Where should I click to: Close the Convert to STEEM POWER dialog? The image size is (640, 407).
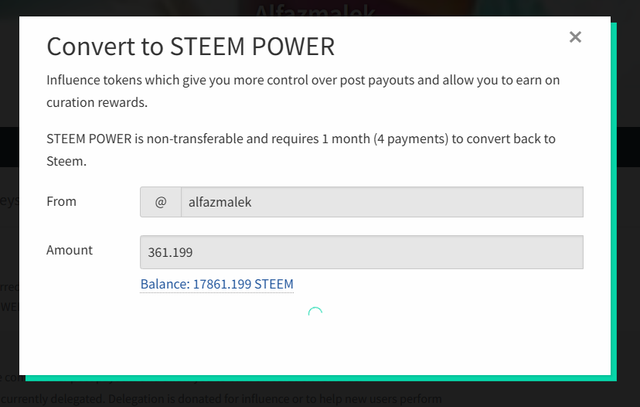tap(575, 38)
